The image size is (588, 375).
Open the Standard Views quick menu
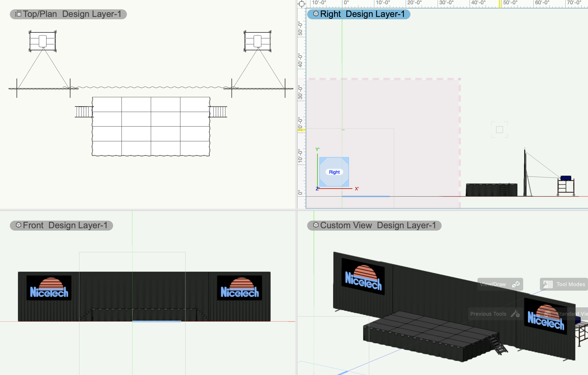tap(569, 314)
